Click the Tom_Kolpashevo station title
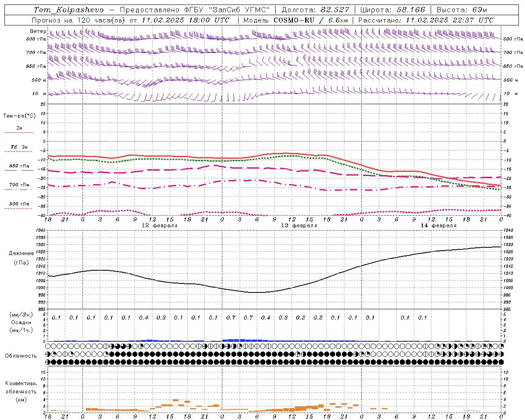This screenshot has width=525, height=420. coord(68,10)
